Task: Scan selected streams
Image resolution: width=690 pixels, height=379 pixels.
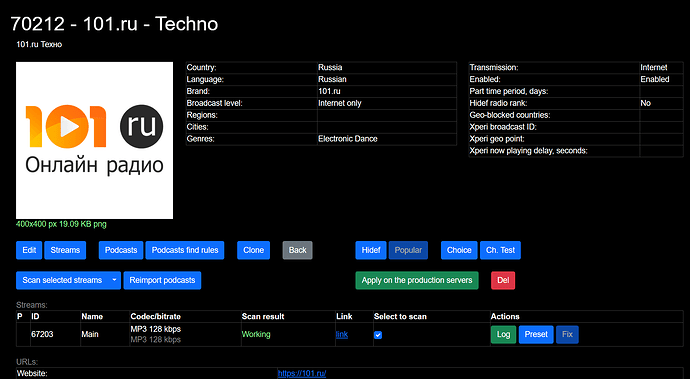Action: [x=62, y=280]
